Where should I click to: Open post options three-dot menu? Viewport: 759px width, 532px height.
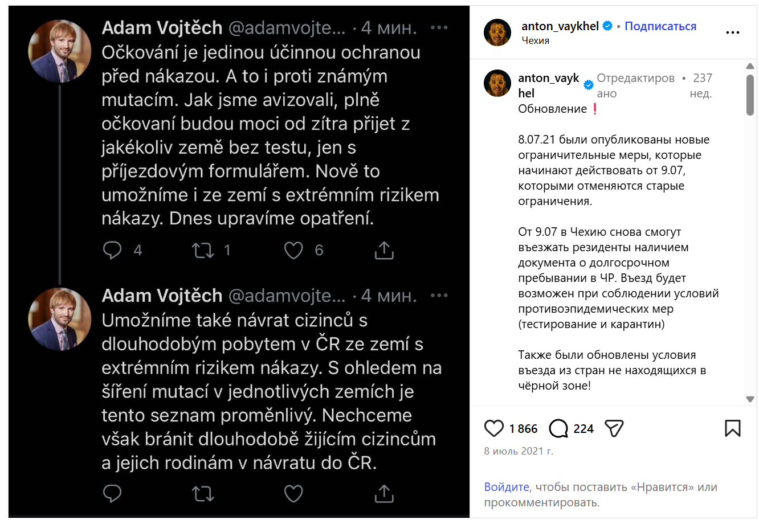click(x=732, y=32)
